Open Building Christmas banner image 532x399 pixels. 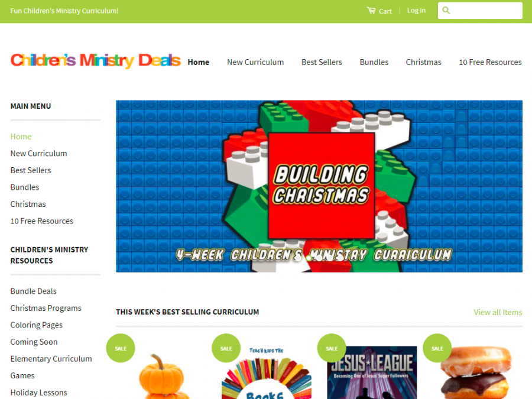[319, 186]
